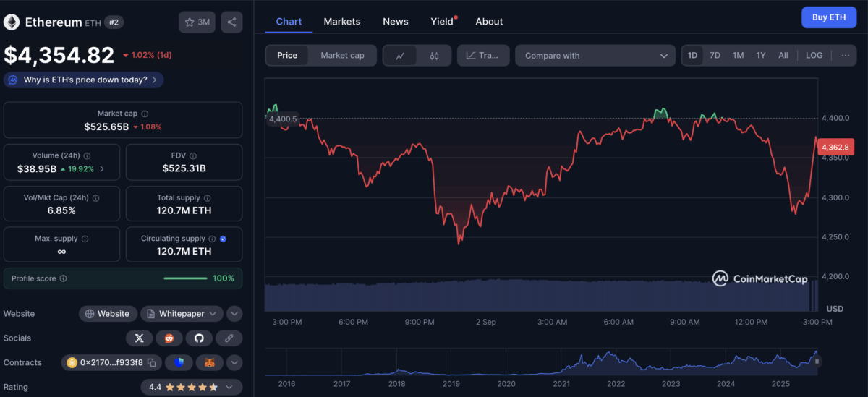Click the $4,354.82 price text
The image size is (868, 397).
coord(59,55)
